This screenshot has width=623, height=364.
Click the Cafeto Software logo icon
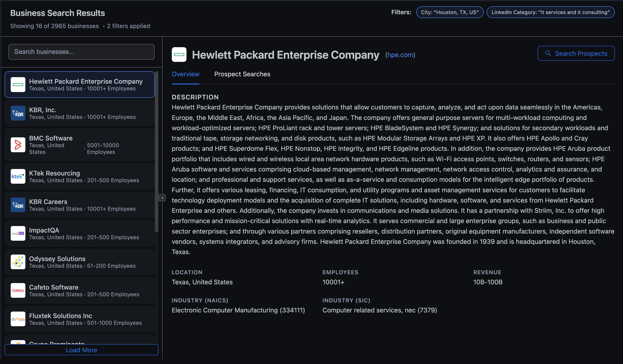[x=18, y=290]
